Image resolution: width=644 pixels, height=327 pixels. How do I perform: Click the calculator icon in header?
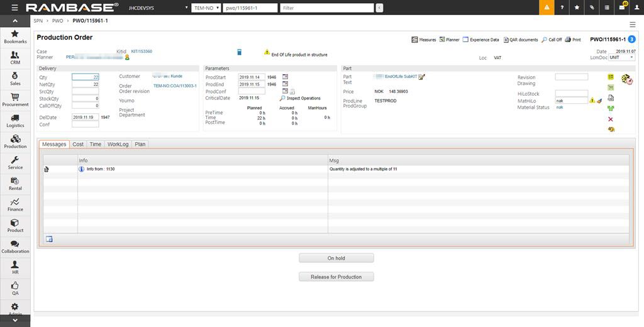point(240,52)
